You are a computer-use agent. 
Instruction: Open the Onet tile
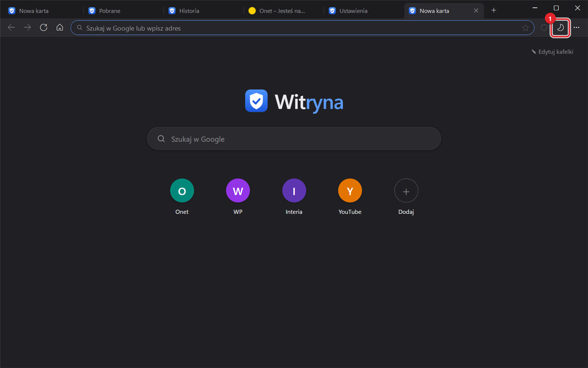[182, 196]
